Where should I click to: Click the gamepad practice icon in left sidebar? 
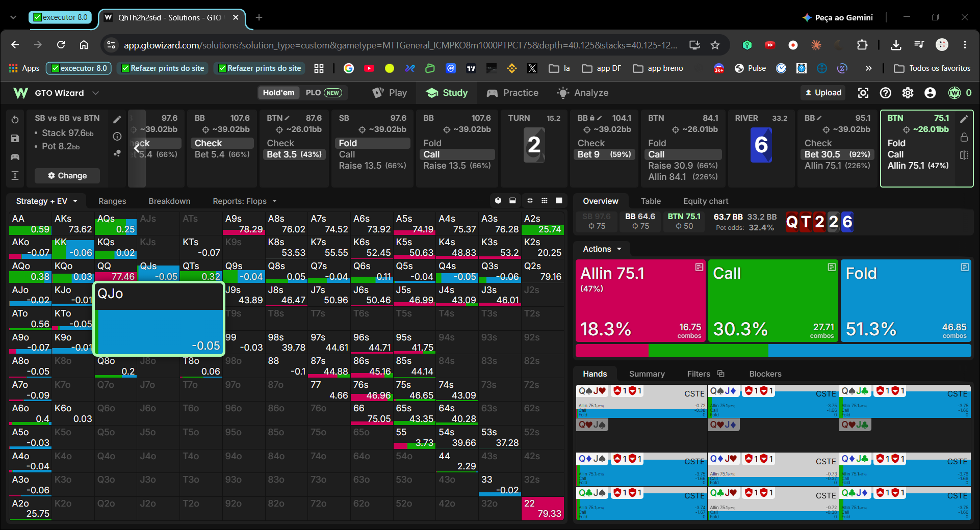(x=15, y=157)
